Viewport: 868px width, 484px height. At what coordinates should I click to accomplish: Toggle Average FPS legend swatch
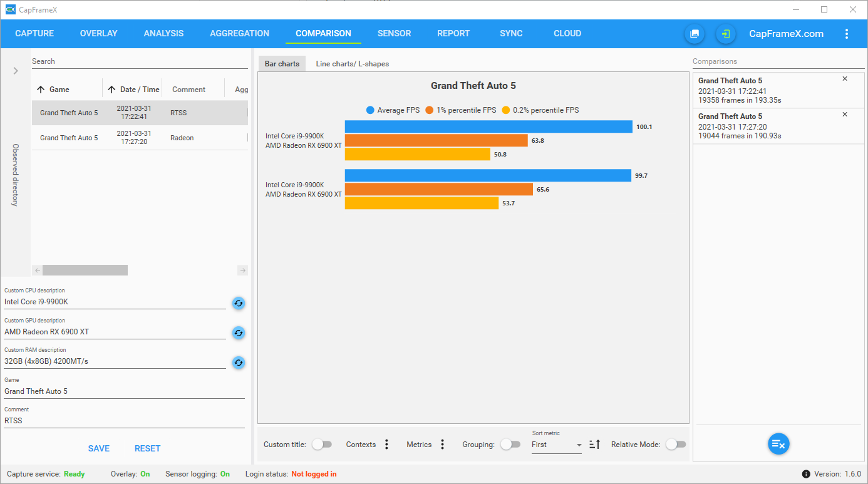(x=370, y=110)
